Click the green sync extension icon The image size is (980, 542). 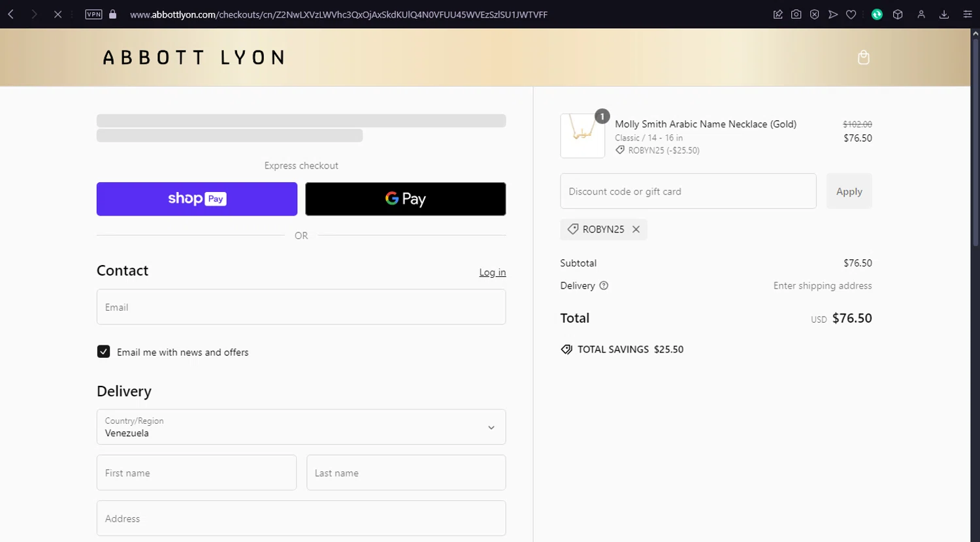coord(877,14)
